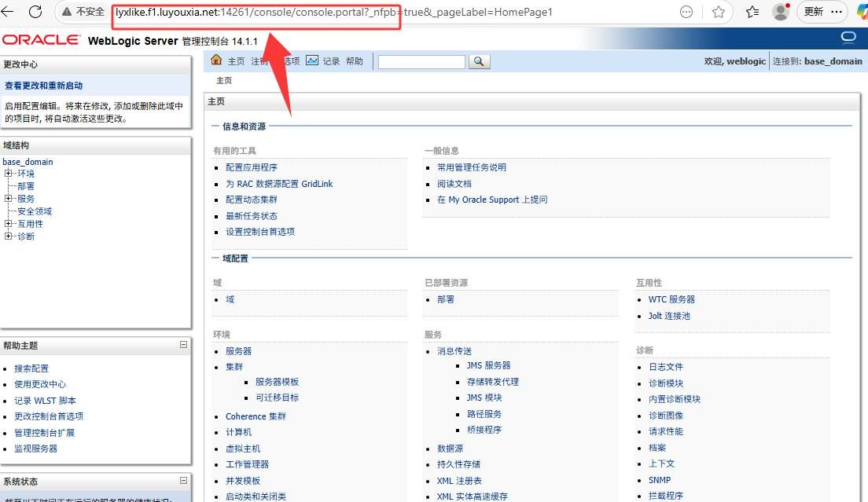The width and height of the screenshot is (868, 502).
Task: Open 部署 link under 已部署资源
Action: (446, 299)
